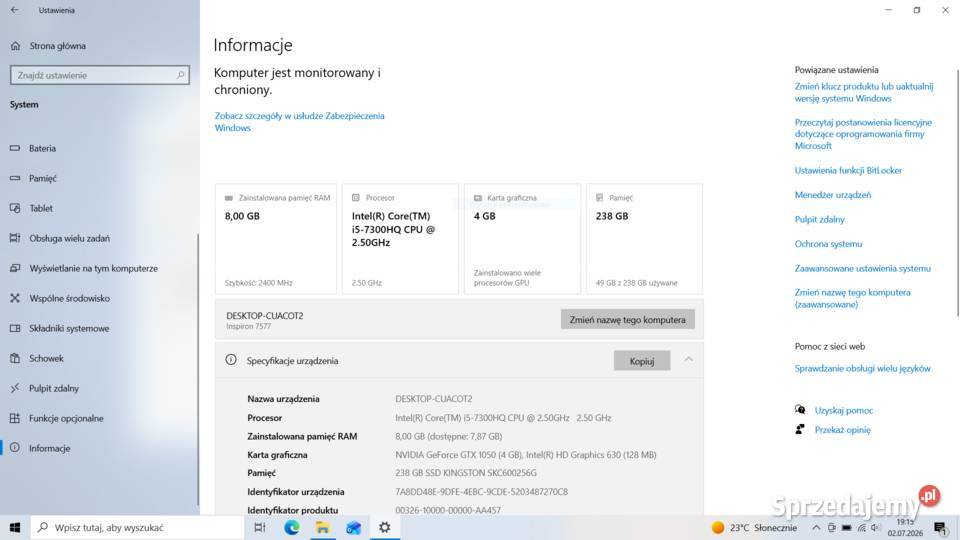The image size is (960, 540).
Task: Click the Znajdź ustawienie search field
Action: coord(100,75)
